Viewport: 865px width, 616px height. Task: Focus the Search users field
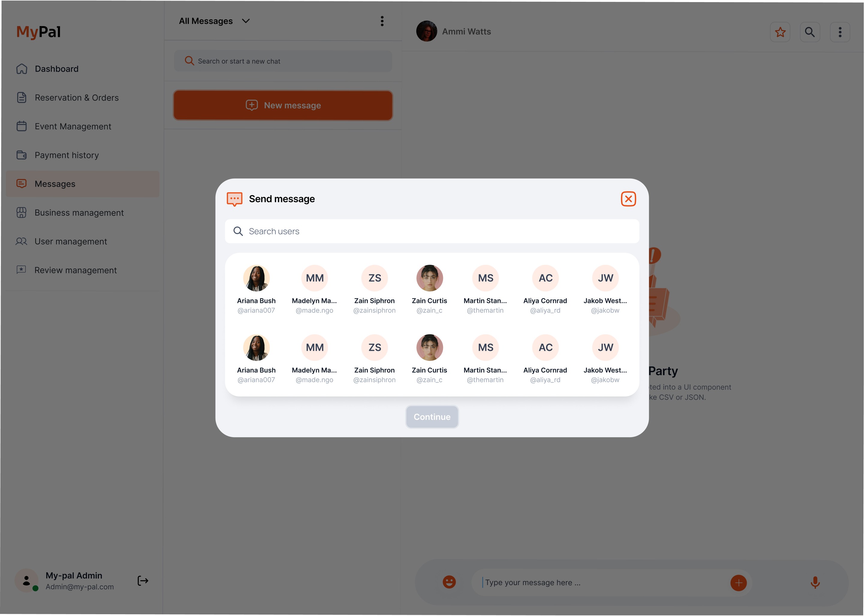432,231
